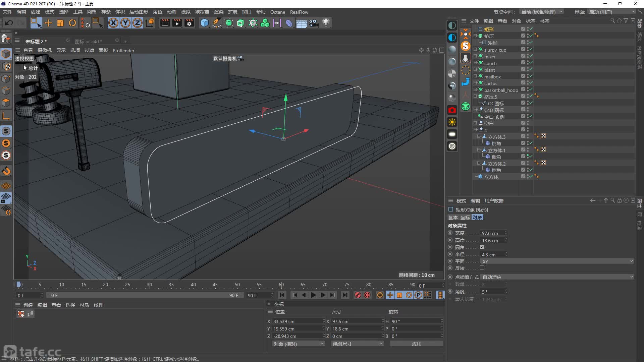This screenshot has width=644, height=362.
Task: Click the 半径 animation radio dot
Action: [450, 254]
